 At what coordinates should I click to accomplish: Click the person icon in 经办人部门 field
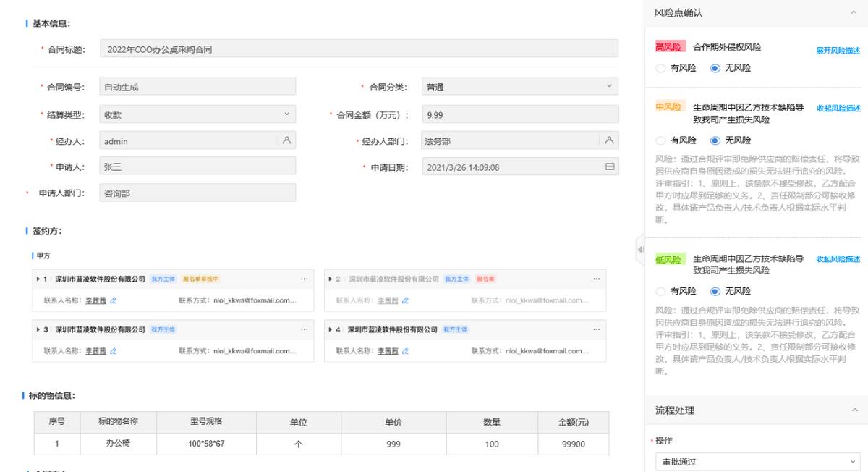pos(609,140)
